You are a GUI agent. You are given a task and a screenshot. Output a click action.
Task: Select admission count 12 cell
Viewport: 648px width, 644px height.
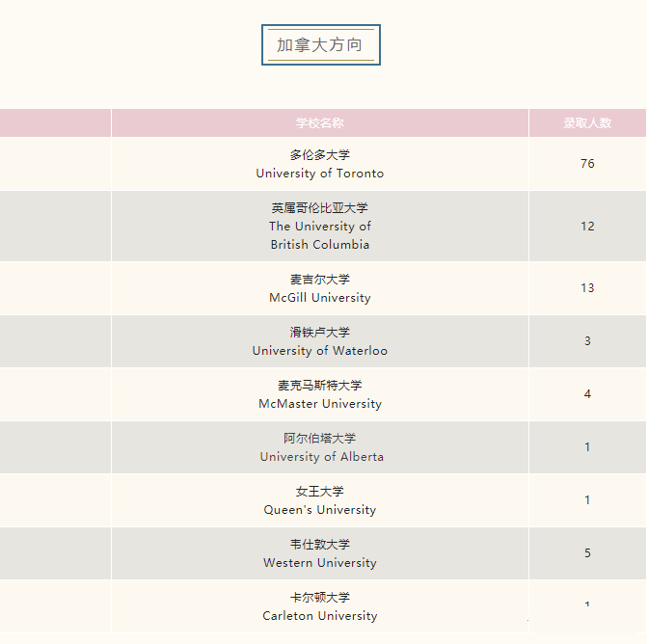coord(587,227)
